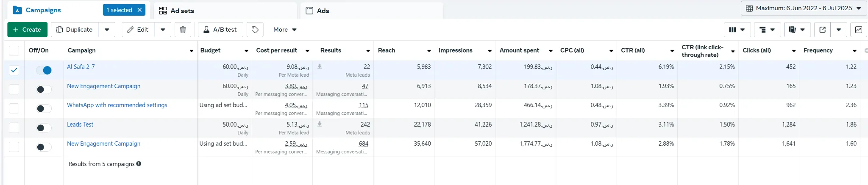The width and height of the screenshot is (868, 185).
Task: Open the Leads Test campaign link
Action: point(80,124)
